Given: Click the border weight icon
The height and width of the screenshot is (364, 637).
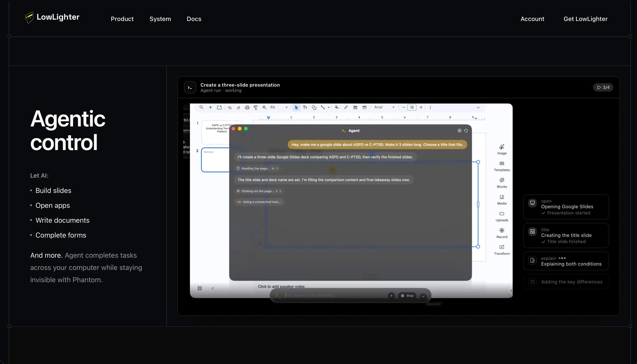Looking at the screenshot, I should click(x=355, y=107).
